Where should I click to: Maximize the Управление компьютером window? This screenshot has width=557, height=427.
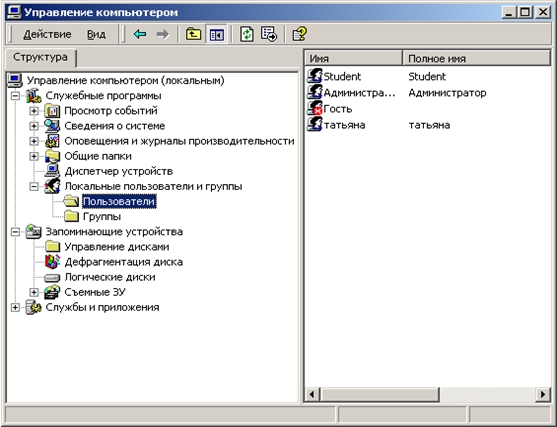point(525,13)
